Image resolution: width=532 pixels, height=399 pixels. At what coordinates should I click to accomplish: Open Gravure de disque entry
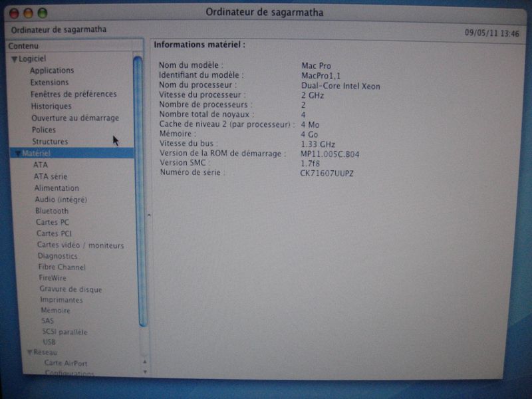click(x=71, y=289)
